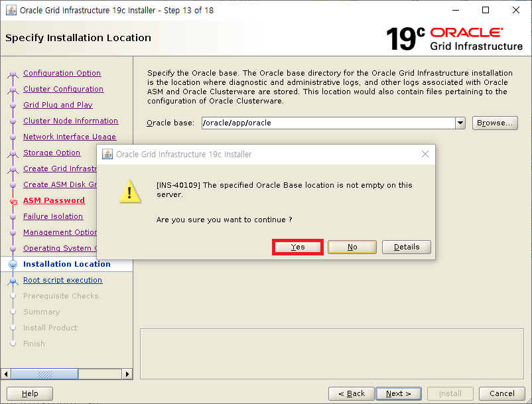Screen dimensions: 532x404
Task: Click the ASM Password error marker icon
Action: pos(13,202)
